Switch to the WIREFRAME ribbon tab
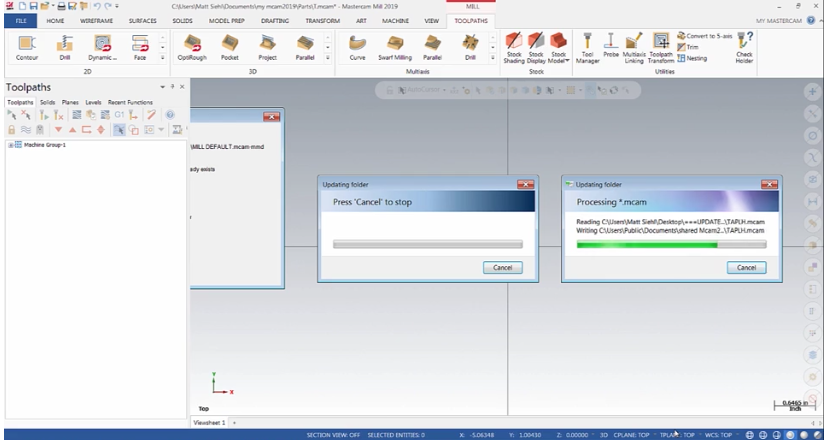Screen dimensions: 824x440 [x=96, y=21]
